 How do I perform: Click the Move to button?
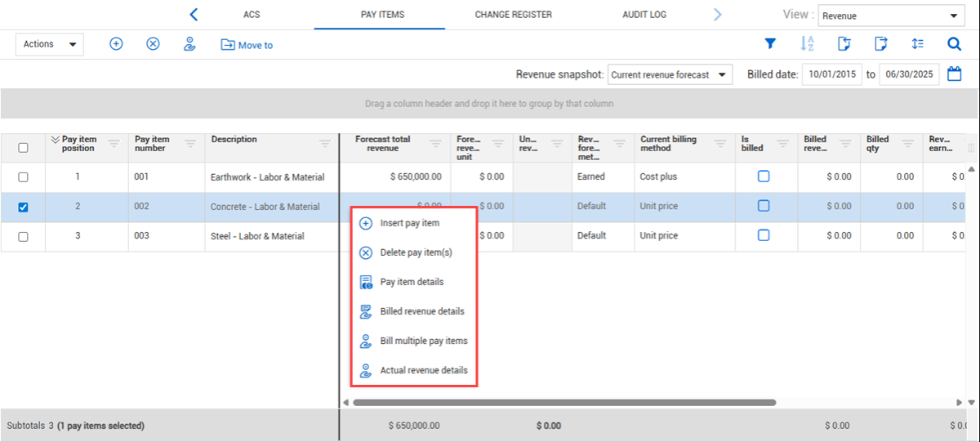tap(247, 45)
